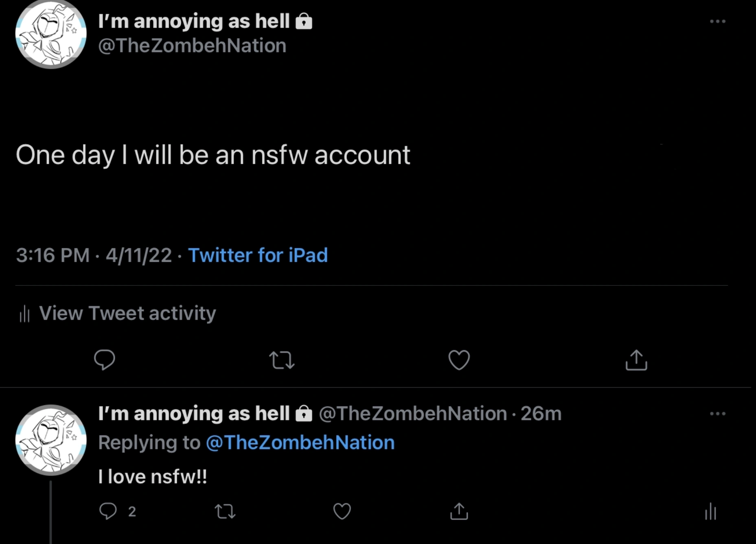Like the main tweet
This screenshot has width=756, height=544.
[459, 360]
